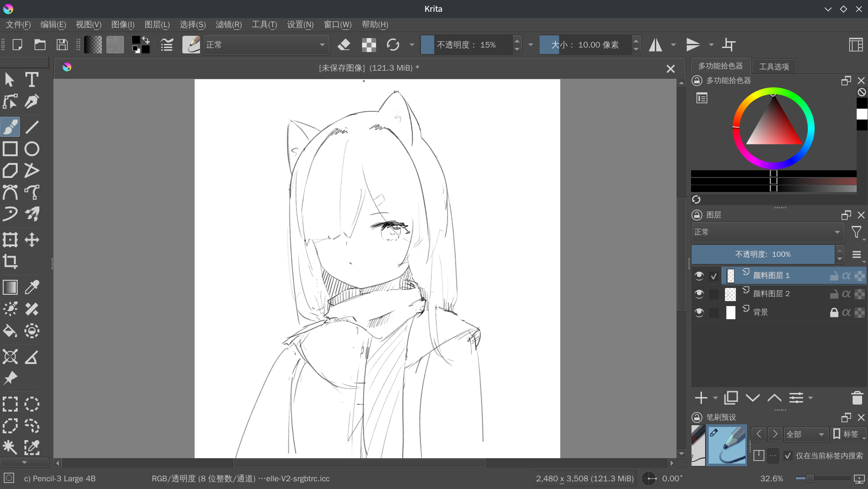The width and height of the screenshot is (868, 489).
Task: Pick the Fill bucket tool
Action: pyautogui.click(x=10, y=331)
